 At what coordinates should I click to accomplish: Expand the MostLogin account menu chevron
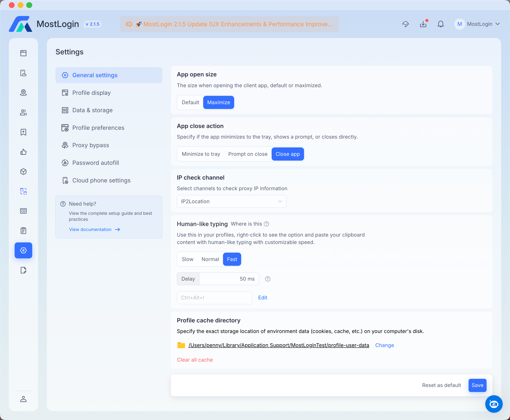pyautogui.click(x=498, y=24)
